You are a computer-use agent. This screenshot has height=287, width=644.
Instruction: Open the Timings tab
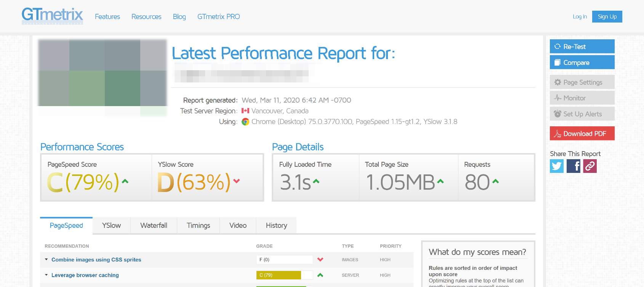pyautogui.click(x=198, y=226)
